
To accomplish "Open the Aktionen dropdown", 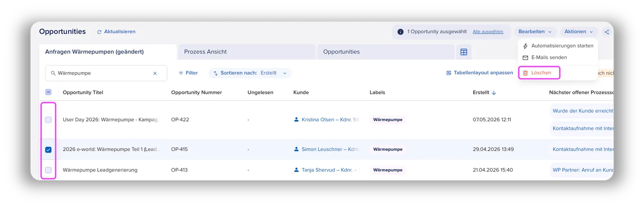I will click(578, 32).
